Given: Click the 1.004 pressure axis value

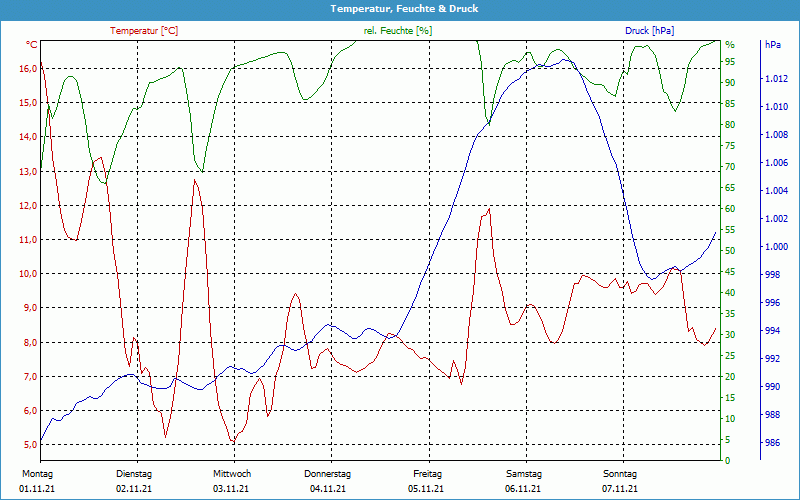Looking at the screenshot, I should (x=777, y=191).
